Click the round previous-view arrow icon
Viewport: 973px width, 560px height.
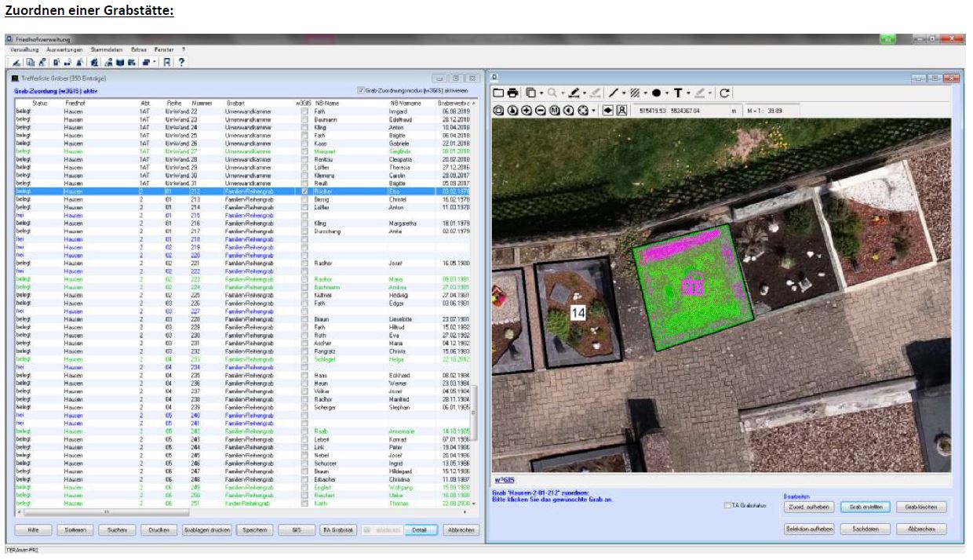click(x=569, y=111)
